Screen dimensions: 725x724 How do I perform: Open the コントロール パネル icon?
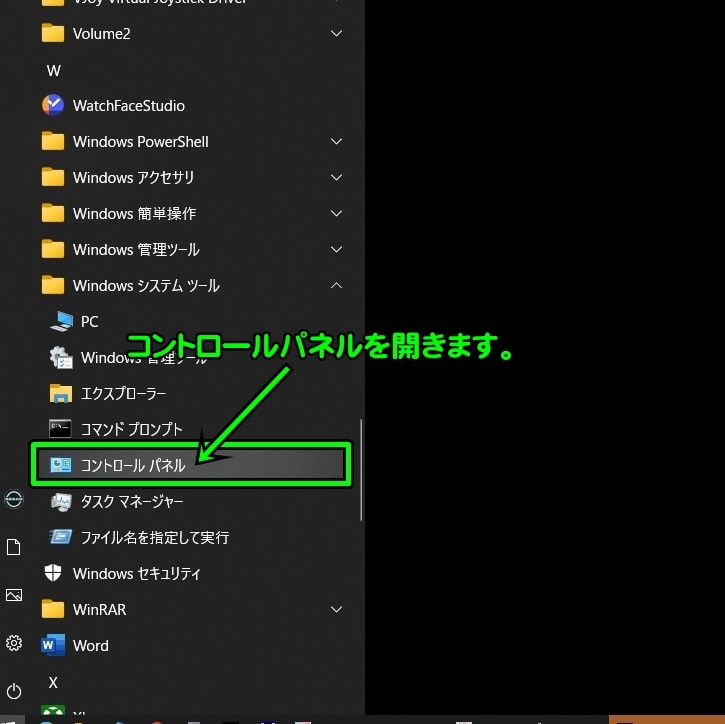click(61, 465)
